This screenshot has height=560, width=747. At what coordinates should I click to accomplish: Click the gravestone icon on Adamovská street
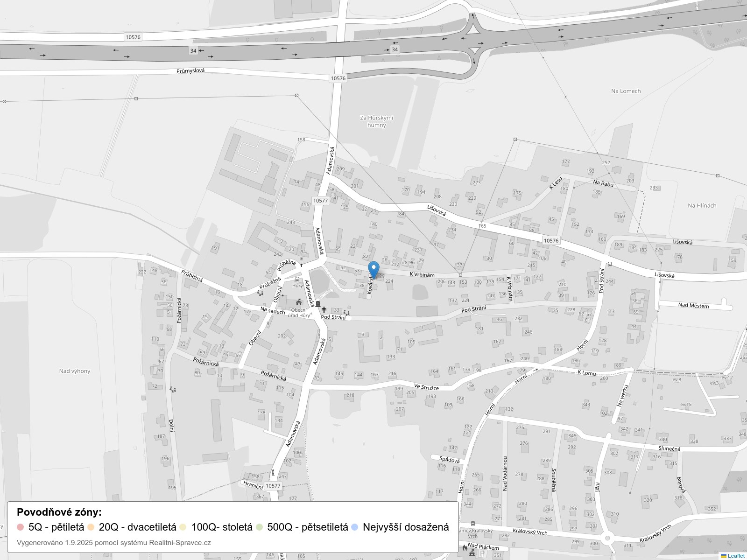pos(318,304)
